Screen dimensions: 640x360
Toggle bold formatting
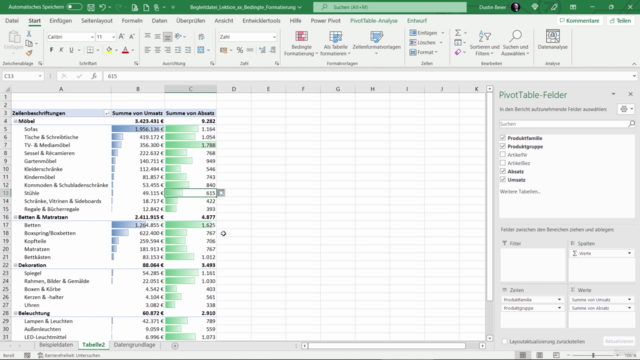(x=51, y=50)
